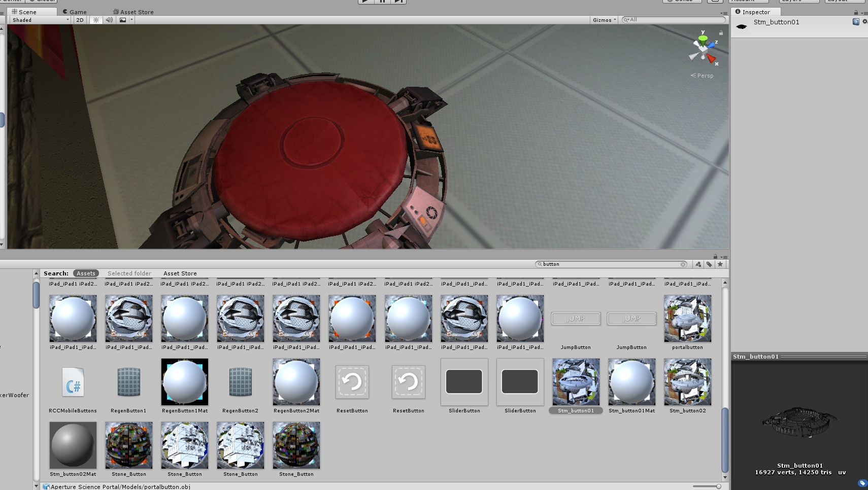Open Stm_button01 help reference book icon
The width and height of the screenshot is (868, 490).
coord(856,22)
